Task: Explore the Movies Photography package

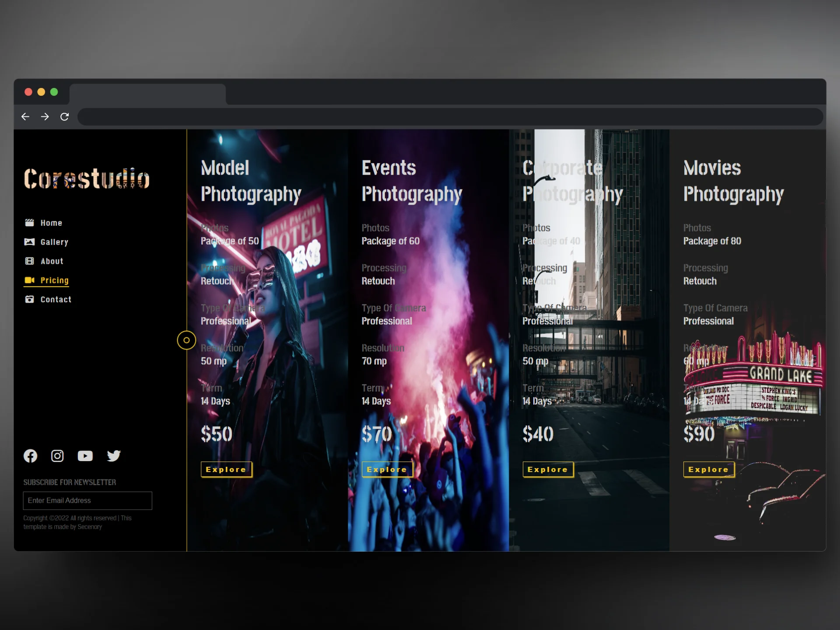Action: 708,469
